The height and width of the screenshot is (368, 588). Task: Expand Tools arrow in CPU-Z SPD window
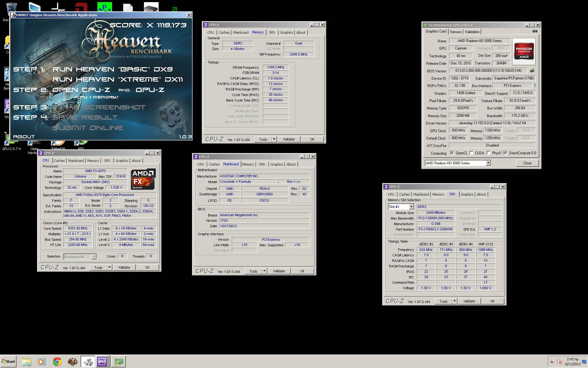(454, 301)
